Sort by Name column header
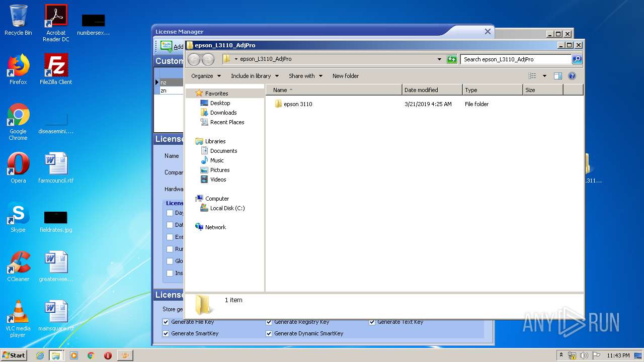Image resolution: width=644 pixels, height=362 pixels. coord(334,90)
